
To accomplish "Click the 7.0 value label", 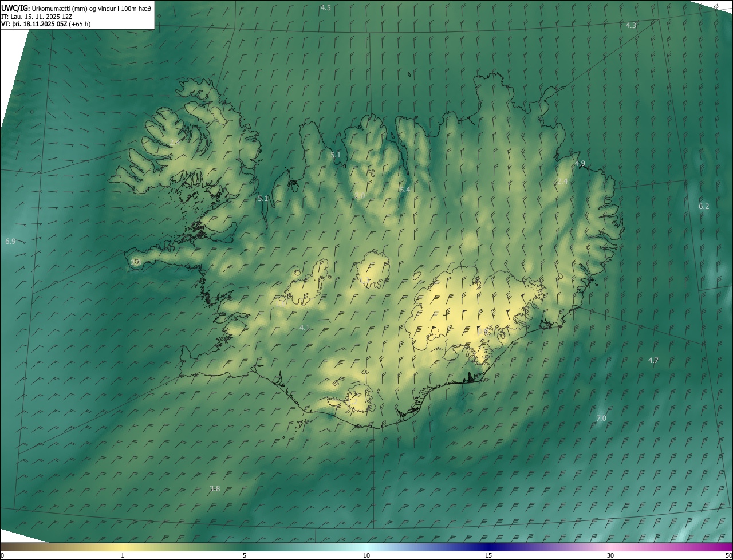I will [601, 419].
